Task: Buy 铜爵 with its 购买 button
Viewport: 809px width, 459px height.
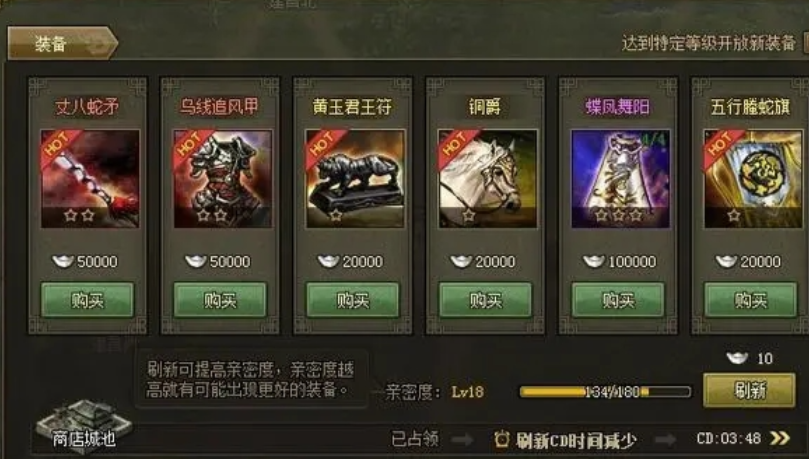Action: pos(485,300)
